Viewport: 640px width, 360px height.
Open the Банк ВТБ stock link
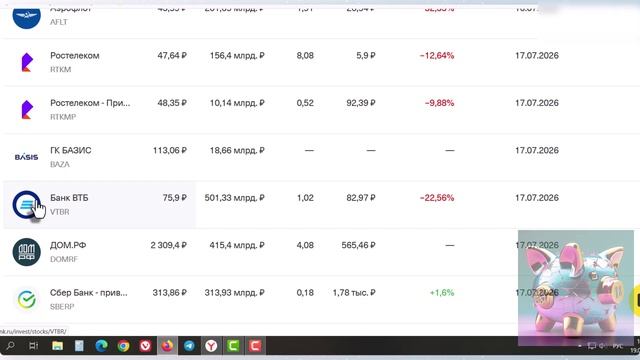point(69,198)
